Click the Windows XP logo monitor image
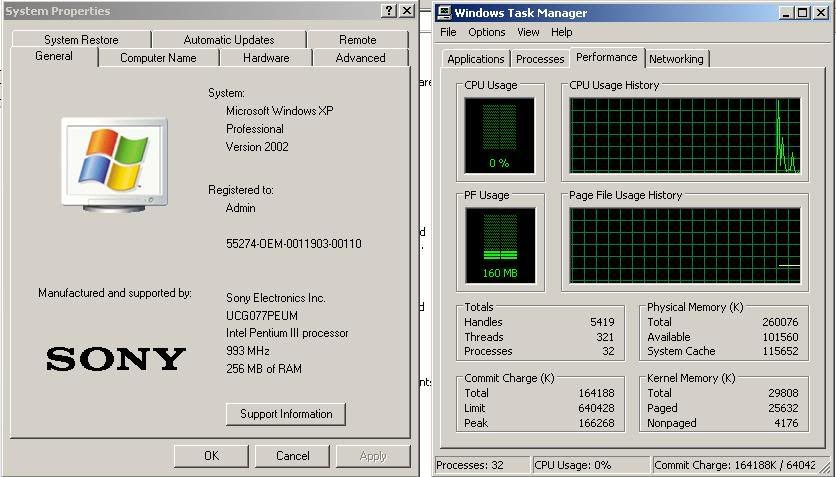 pos(114,161)
